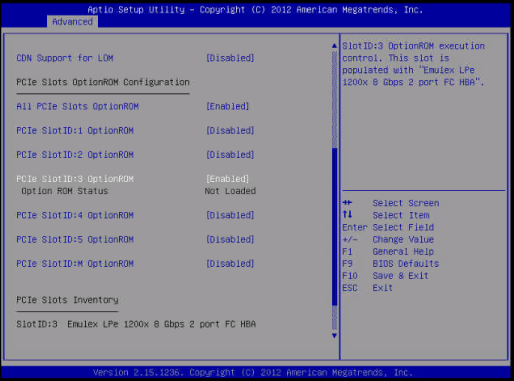
Task: Click the +/- Change Value hint
Action: click(388, 240)
